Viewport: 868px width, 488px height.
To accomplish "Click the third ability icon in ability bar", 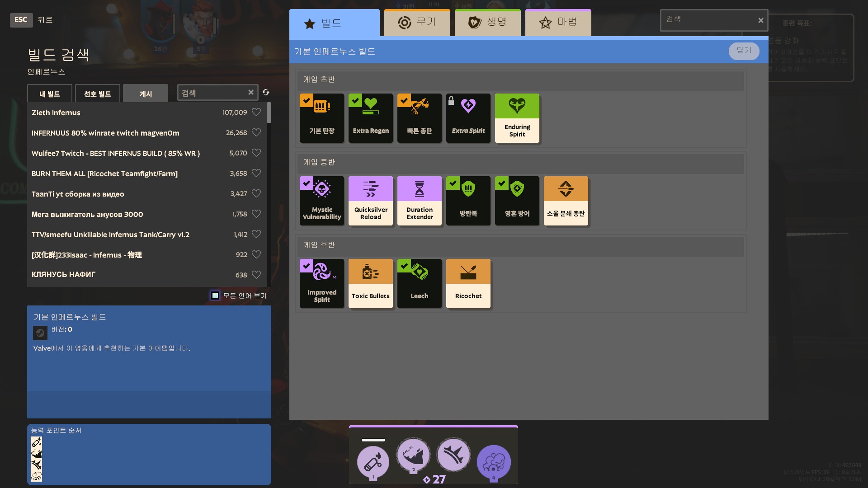I will pos(453,455).
